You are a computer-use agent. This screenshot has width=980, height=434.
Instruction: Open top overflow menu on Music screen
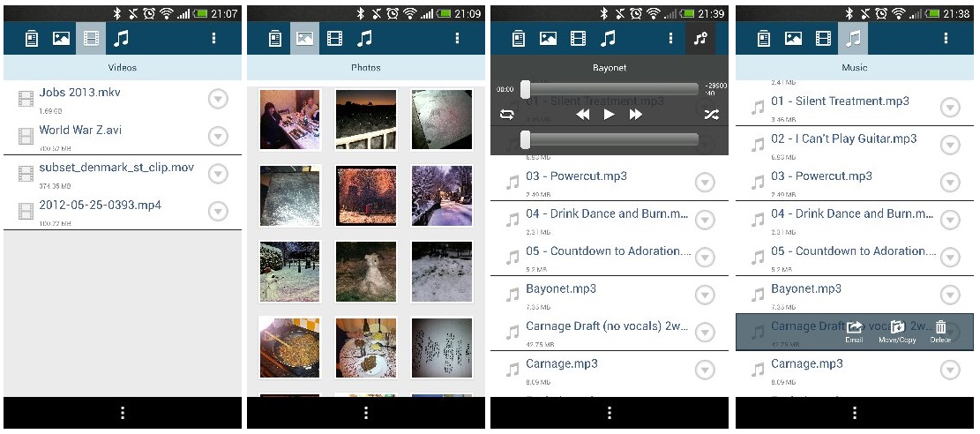[x=945, y=39]
